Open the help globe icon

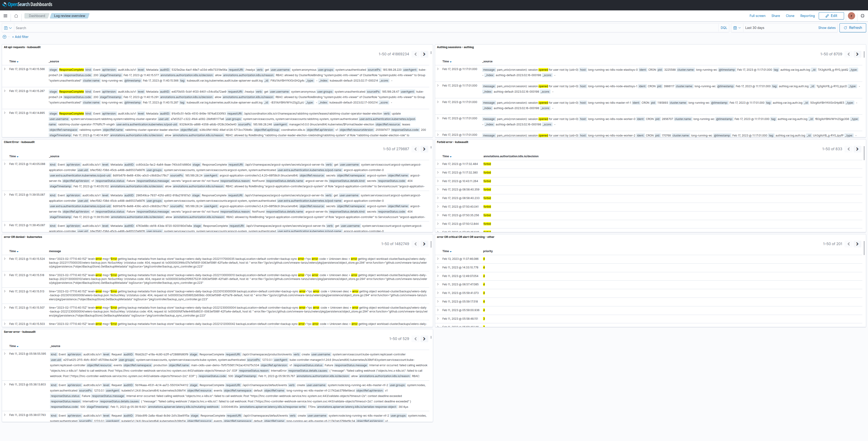point(862,16)
